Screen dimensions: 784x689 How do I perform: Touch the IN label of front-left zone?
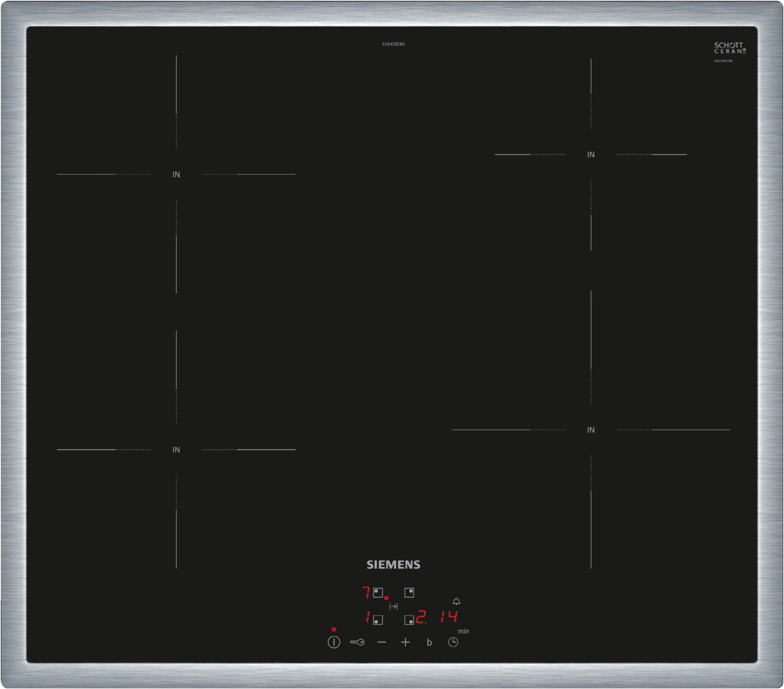coord(176,450)
